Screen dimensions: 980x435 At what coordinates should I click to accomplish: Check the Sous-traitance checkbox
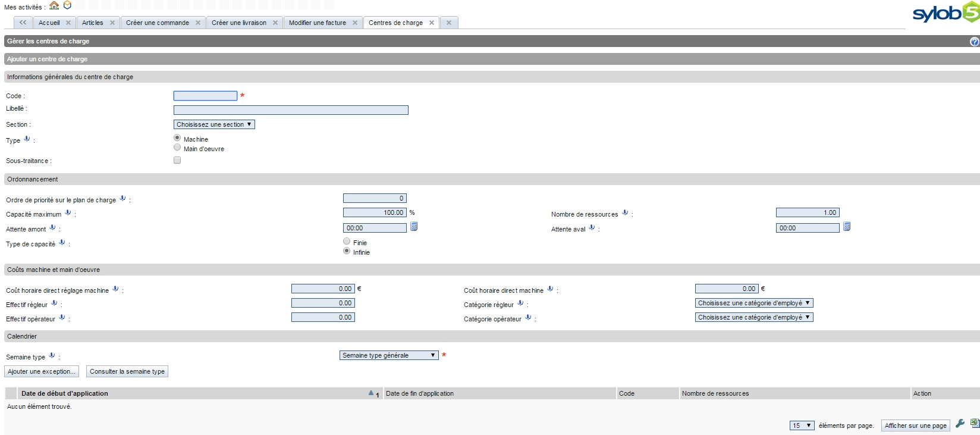pyautogui.click(x=177, y=160)
